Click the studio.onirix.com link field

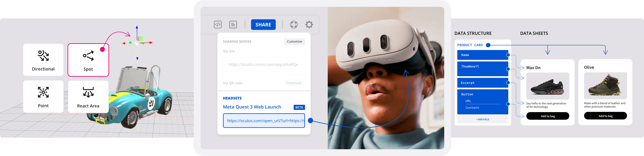[263, 64]
